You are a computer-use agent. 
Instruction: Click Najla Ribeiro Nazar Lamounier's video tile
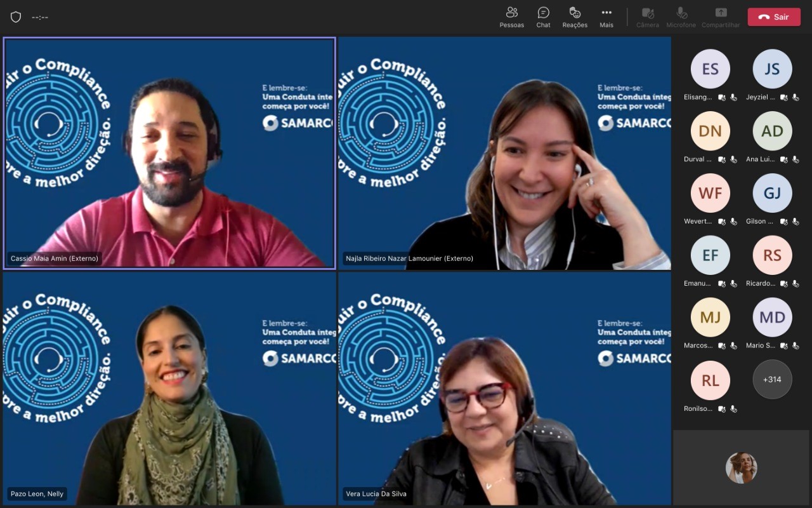(504, 152)
